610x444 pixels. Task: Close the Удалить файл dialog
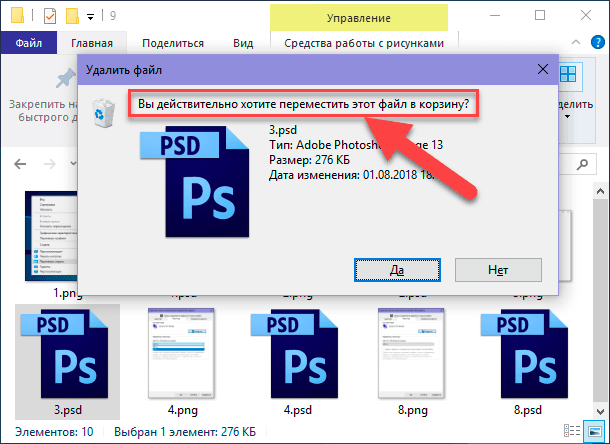pyautogui.click(x=543, y=70)
